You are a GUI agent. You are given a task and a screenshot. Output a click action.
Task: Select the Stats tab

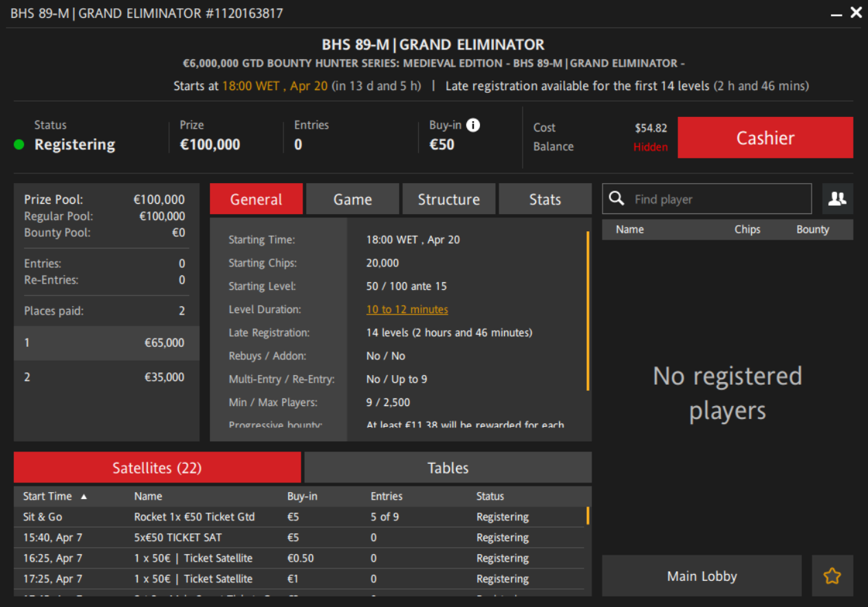545,200
